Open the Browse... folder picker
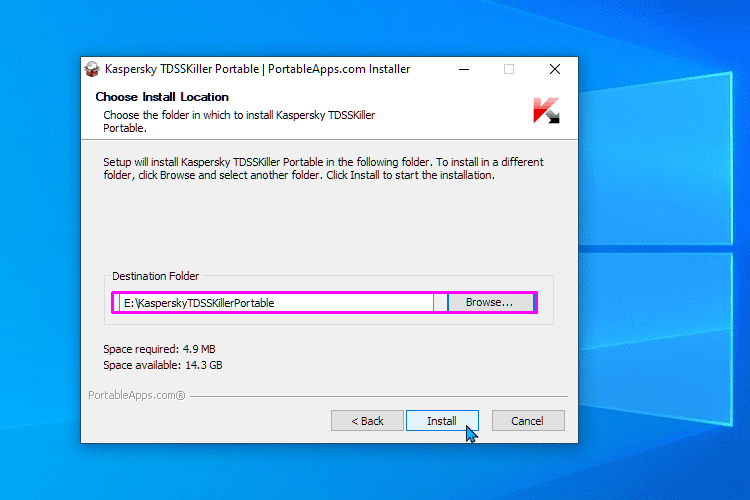Screen dimensions: 750x500 pos(490,302)
